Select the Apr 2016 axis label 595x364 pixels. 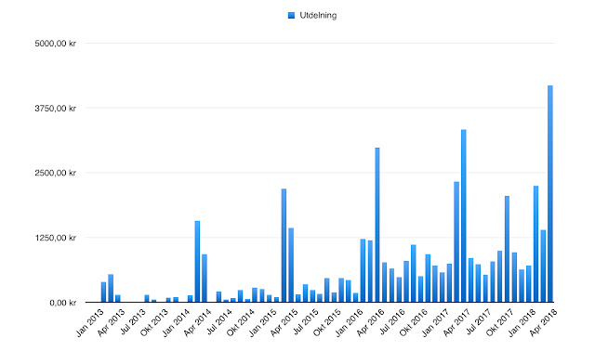[370, 322]
